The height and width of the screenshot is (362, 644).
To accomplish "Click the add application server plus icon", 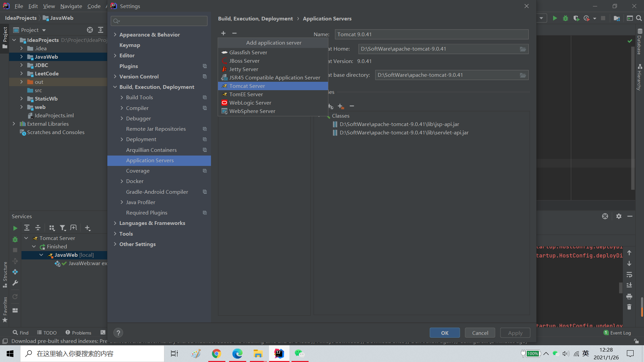I will click(x=223, y=33).
